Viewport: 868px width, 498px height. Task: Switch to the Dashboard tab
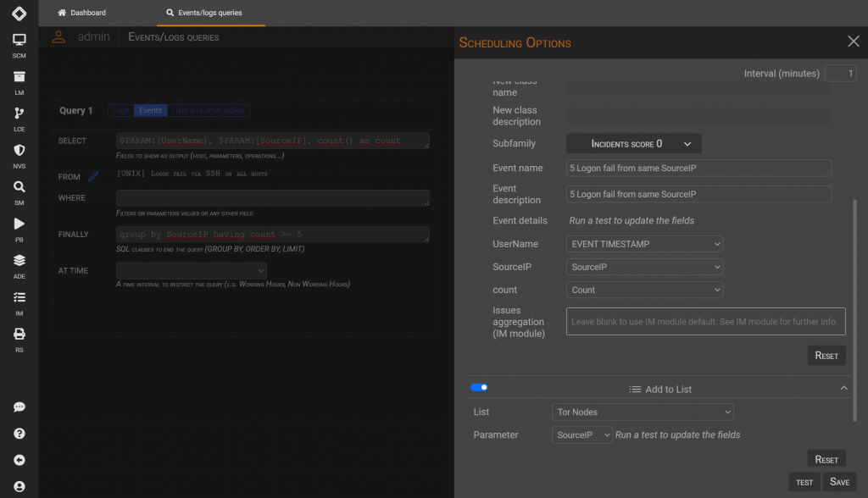(x=82, y=13)
